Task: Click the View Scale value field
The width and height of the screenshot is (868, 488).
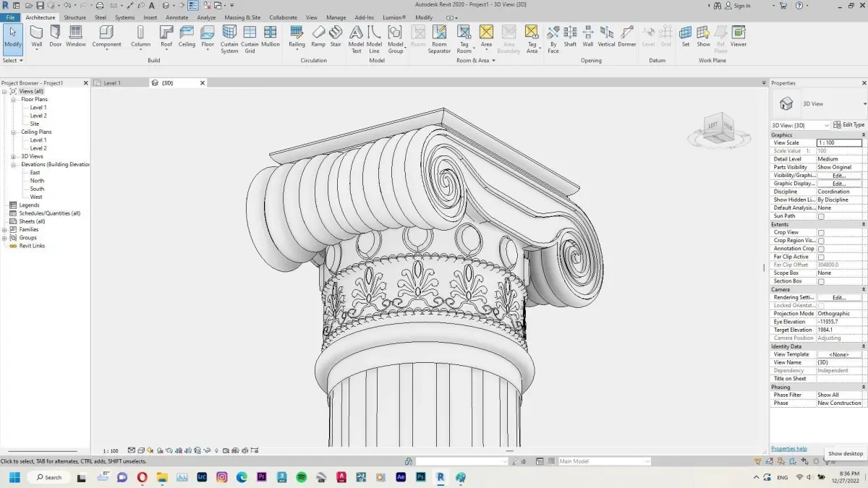Action: pyautogui.click(x=839, y=143)
